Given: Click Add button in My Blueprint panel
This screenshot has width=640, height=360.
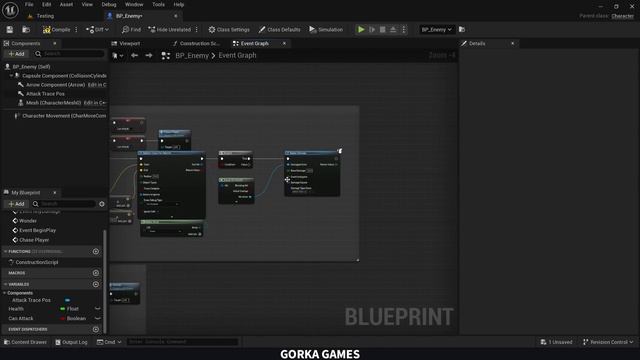Looking at the screenshot, I should [x=16, y=204].
